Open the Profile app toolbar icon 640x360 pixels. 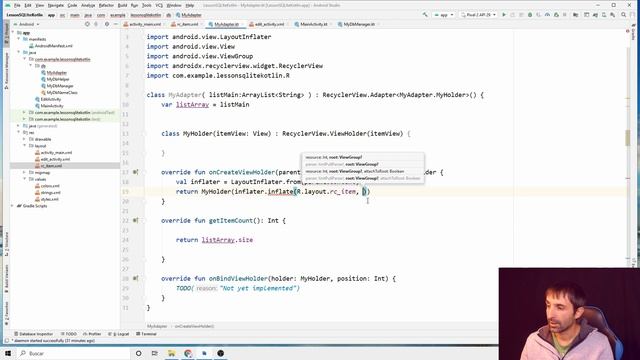pos(547,15)
